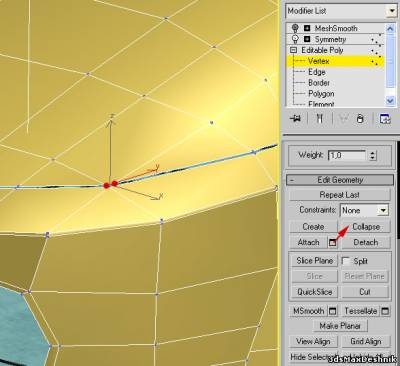The width and height of the screenshot is (400, 366).
Task: Click Make Unique icon
Action: coord(343,119)
